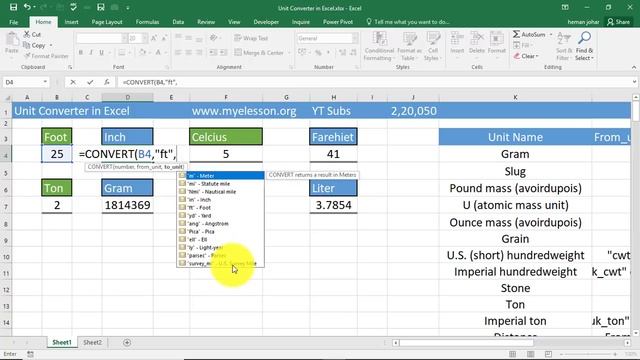Screen dimensions: 640x360
Task: Toggle italic formatting
Action: click(x=91, y=52)
